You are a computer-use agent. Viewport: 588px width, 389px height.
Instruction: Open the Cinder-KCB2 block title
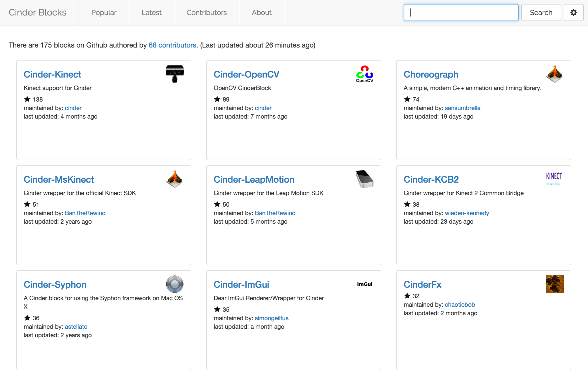(431, 179)
